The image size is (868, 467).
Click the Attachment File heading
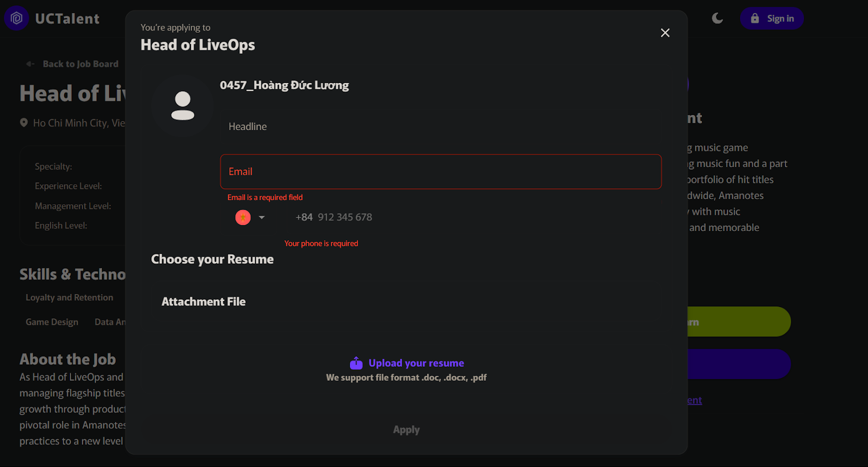point(203,302)
